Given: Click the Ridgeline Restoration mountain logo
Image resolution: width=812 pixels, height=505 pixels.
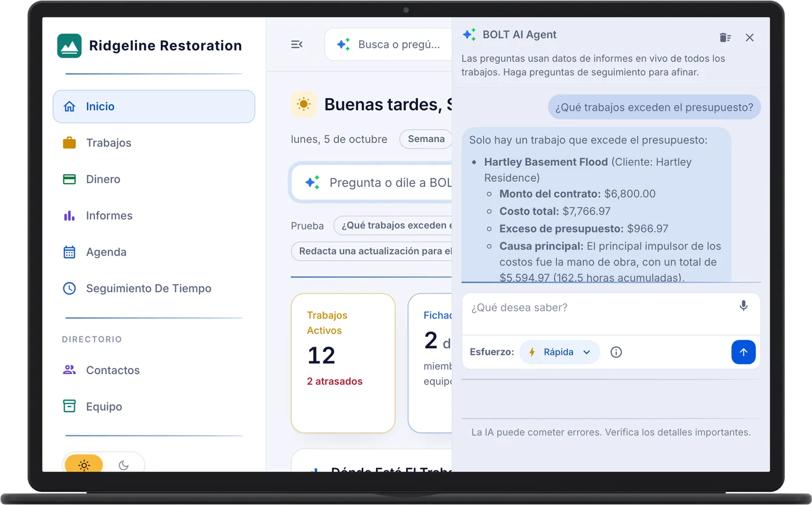Looking at the screenshot, I should click(69, 46).
